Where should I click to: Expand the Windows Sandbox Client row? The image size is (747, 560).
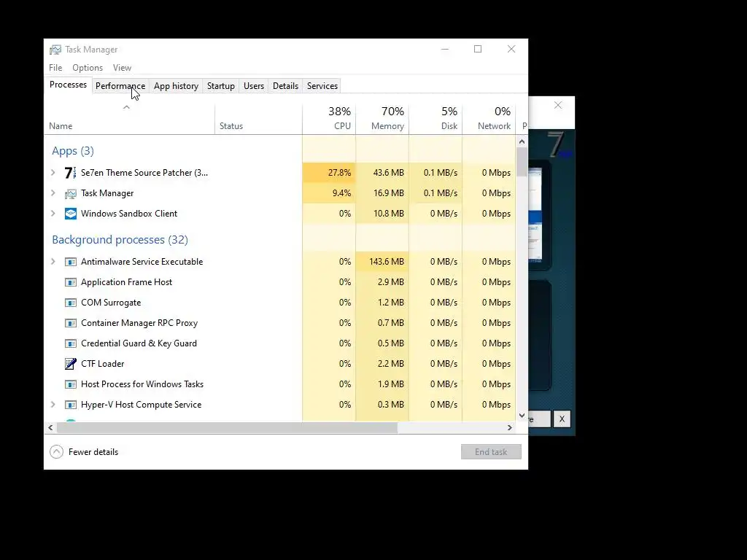click(53, 214)
